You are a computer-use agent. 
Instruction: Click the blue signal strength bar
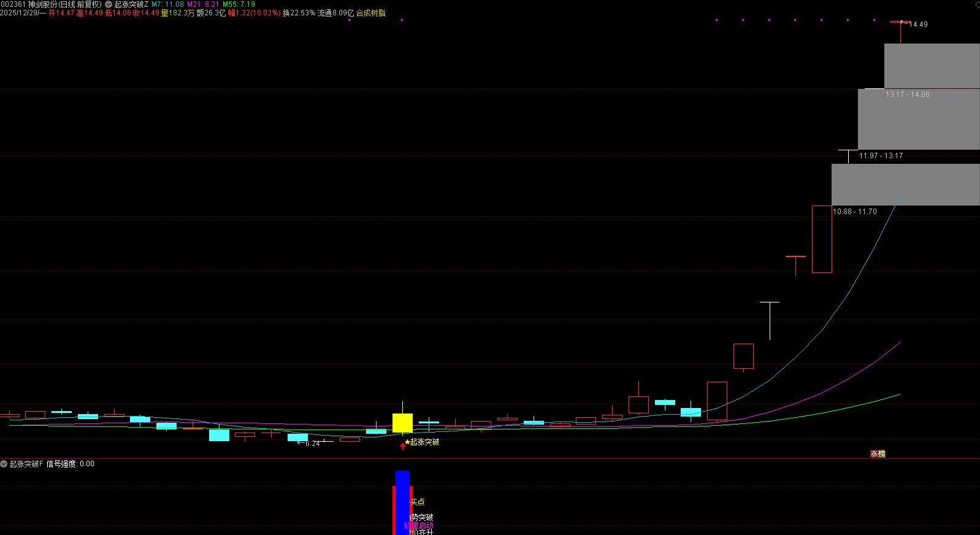[402, 502]
